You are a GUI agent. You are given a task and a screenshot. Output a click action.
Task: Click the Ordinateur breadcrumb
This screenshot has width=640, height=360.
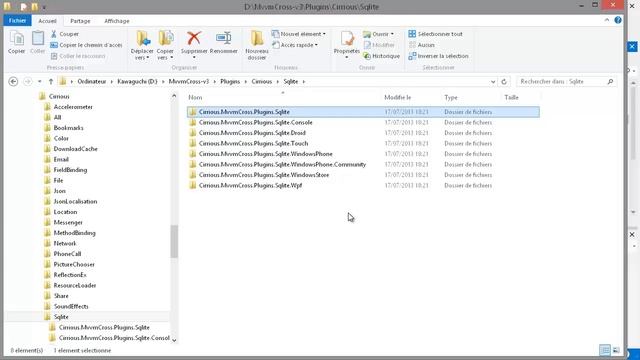tap(92, 82)
